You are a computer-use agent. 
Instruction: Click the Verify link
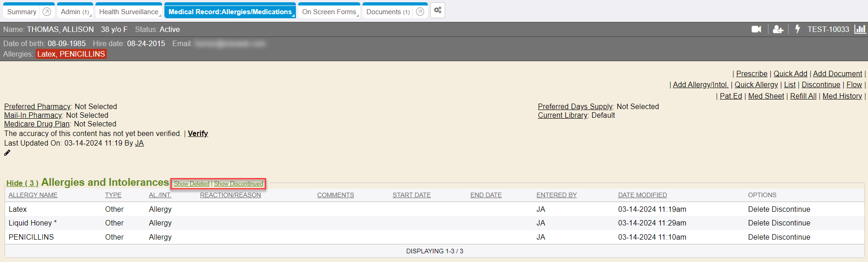[198, 134]
